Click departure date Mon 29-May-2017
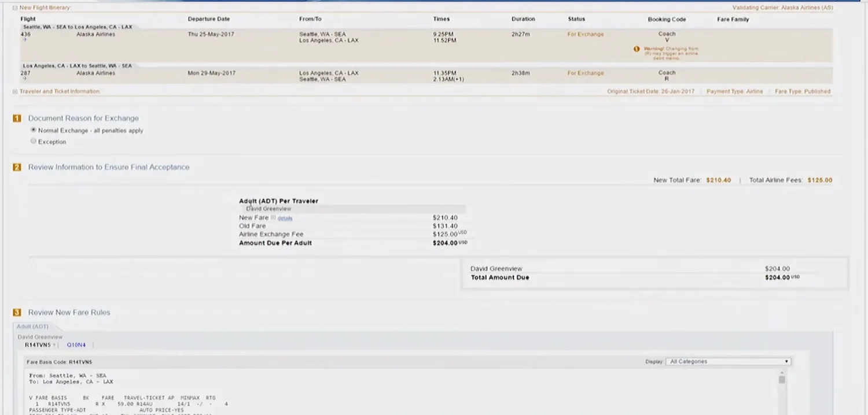This screenshot has width=868, height=415. pyautogui.click(x=212, y=73)
